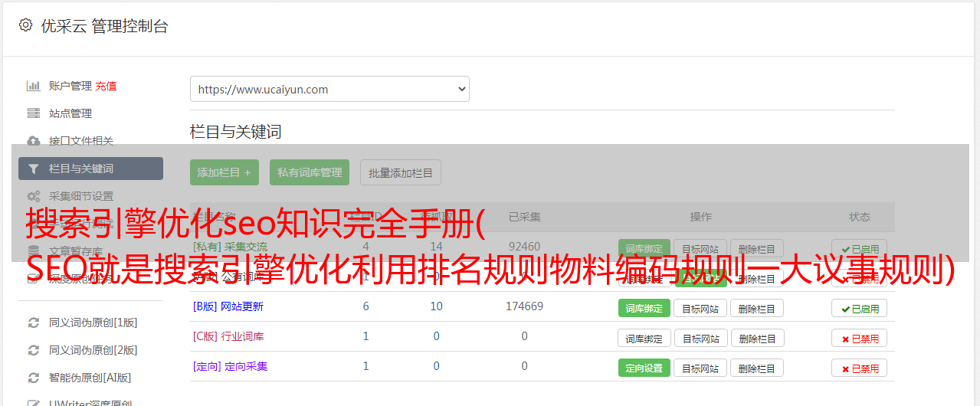Click 定向设置 in the 定向采集 row
This screenshot has height=406, width=980.
click(644, 368)
